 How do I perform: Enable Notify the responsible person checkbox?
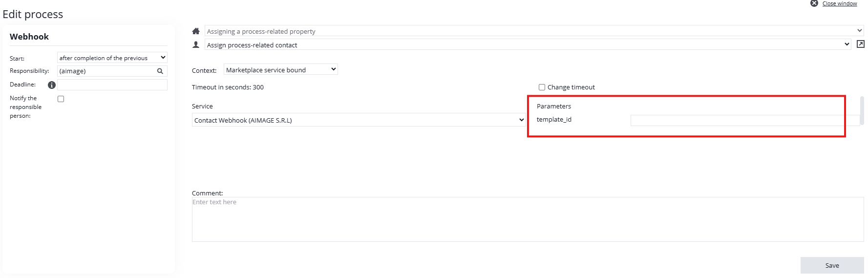tap(61, 99)
